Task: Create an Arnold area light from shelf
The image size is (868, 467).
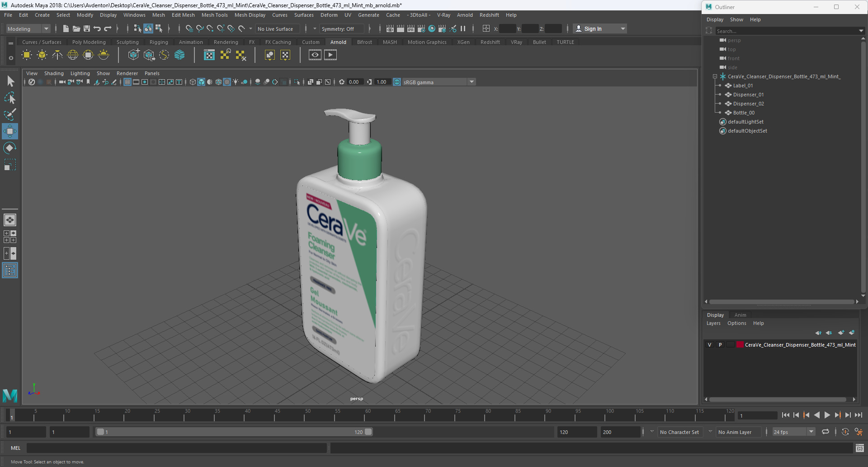Action: (x=27, y=55)
